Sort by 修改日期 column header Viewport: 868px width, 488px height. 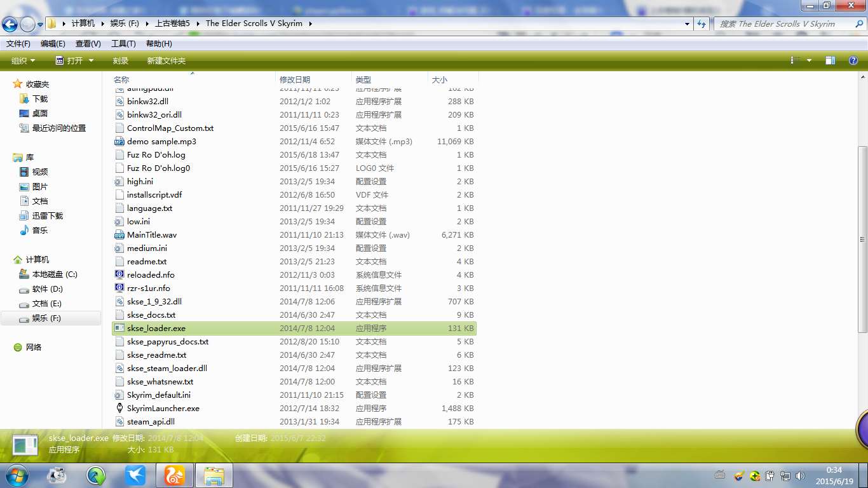tap(295, 80)
